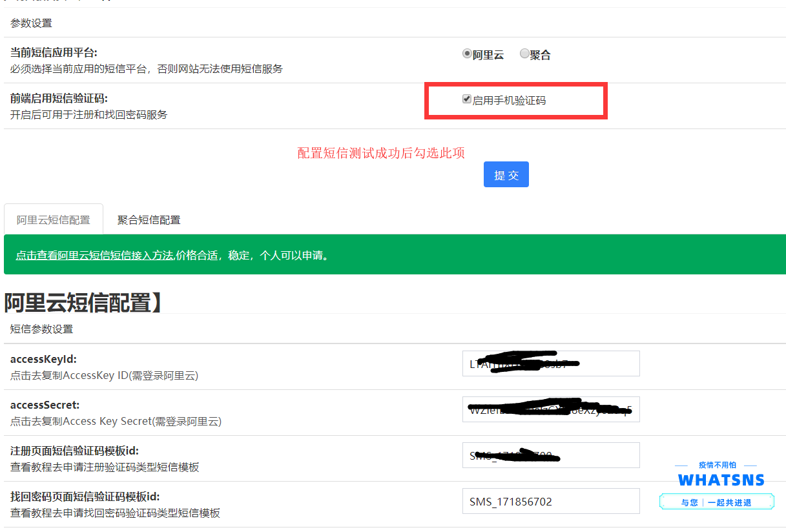Select the 阿里云 platform radio button
The width and height of the screenshot is (786, 532).
coord(467,54)
